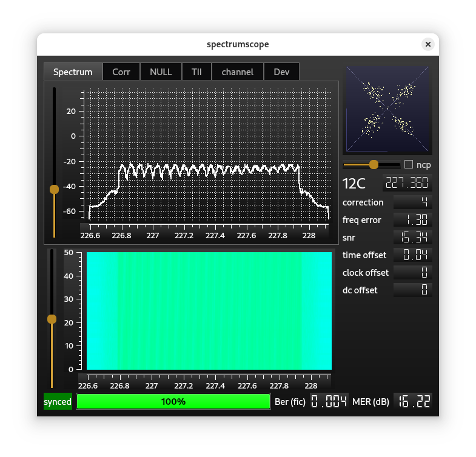
Task: Enable the ncp checkbox
Action: tap(409, 164)
